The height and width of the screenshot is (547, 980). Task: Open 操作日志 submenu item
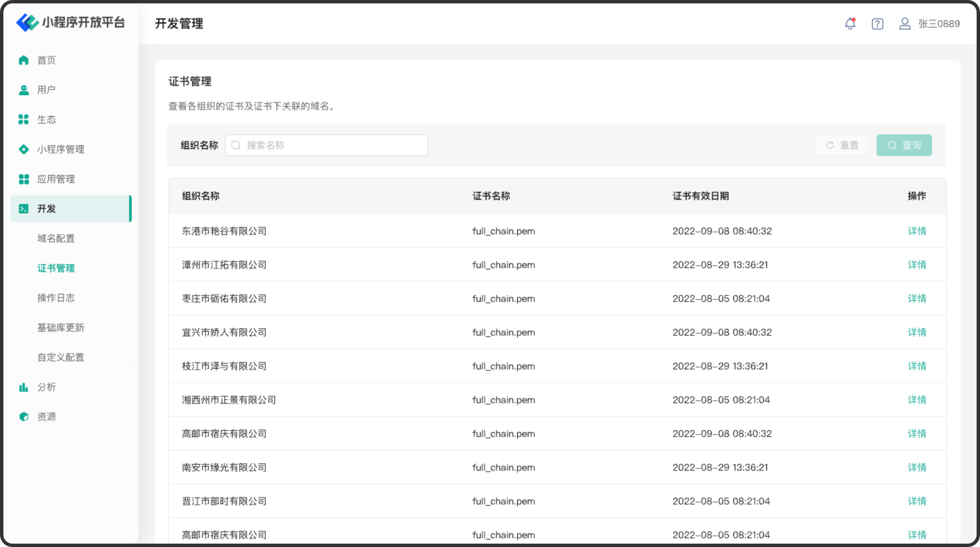[x=56, y=298]
